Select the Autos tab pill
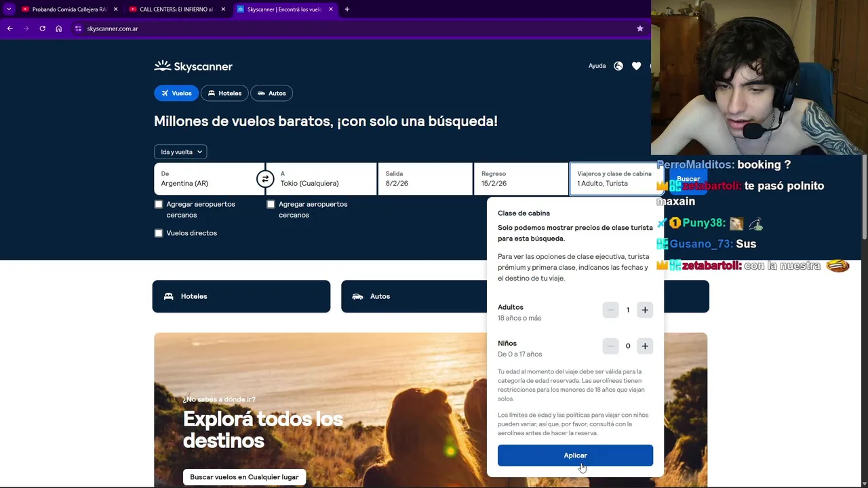The width and height of the screenshot is (868, 488). pos(271,93)
